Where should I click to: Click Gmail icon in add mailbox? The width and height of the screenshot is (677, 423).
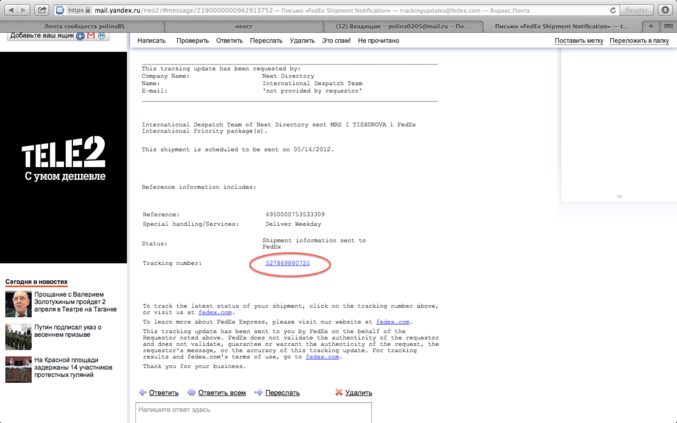pyautogui.click(x=91, y=35)
